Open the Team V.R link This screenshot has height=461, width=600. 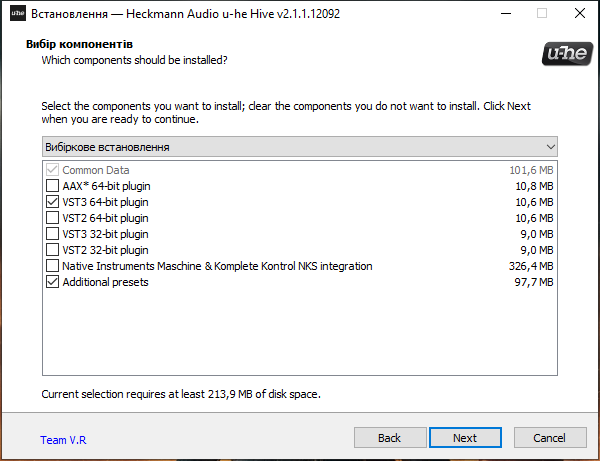(x=63, y=440)
